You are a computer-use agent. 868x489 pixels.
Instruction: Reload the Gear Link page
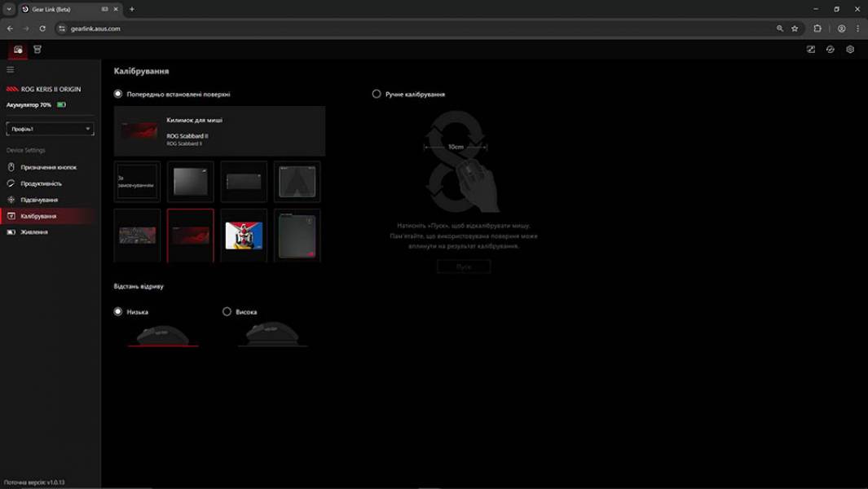42,29
